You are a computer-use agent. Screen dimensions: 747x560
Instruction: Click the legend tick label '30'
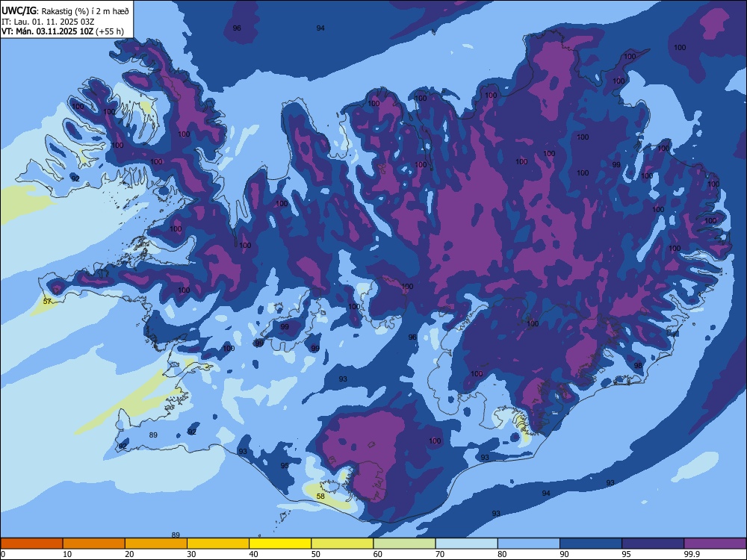click(x=191, y=554)
